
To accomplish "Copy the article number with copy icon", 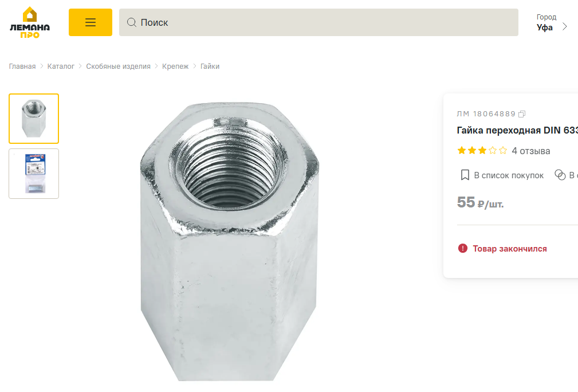I will pos(522,114).
